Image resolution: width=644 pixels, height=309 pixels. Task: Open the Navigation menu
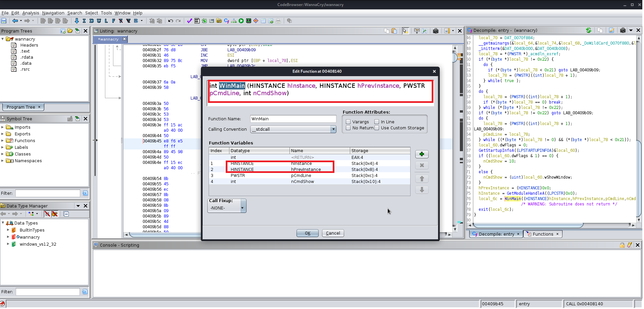[53, 13]
